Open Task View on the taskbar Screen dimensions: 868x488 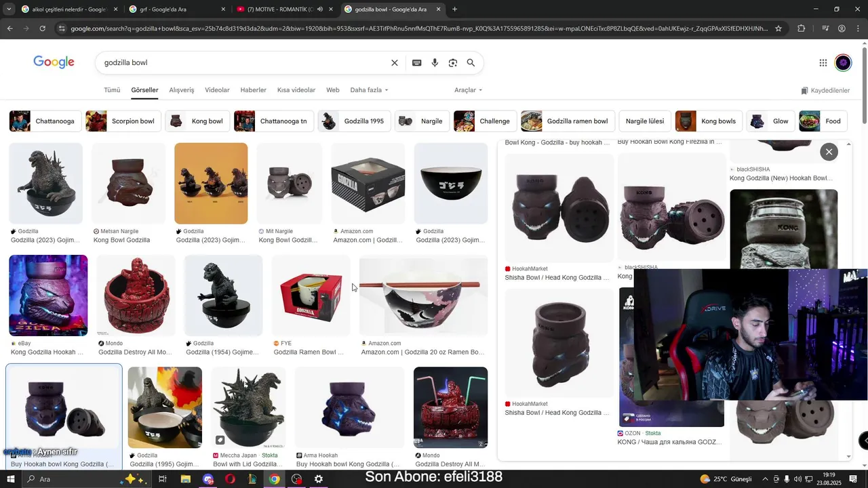point(163,479)
